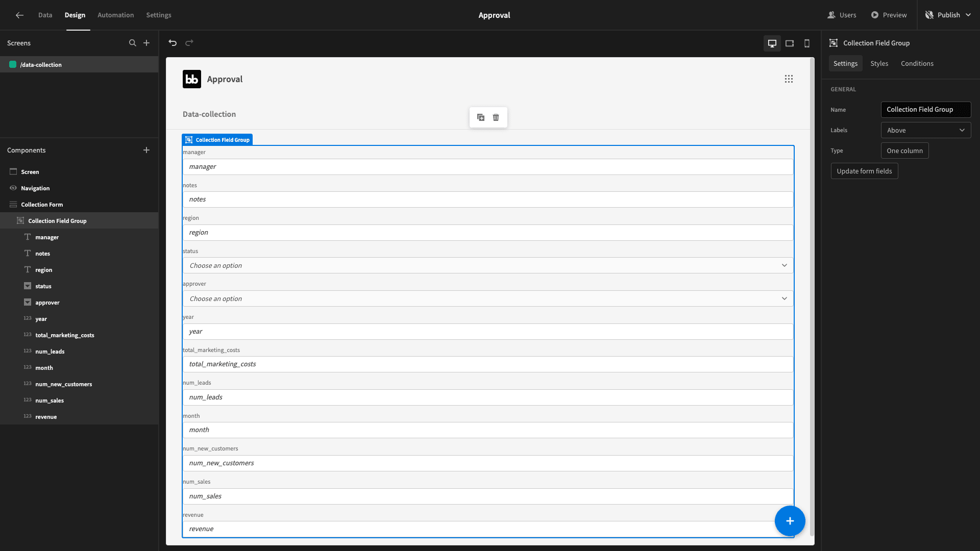Duplicate the selected component
The height and width of the screenshot is (551, 980).
point(481,117)
